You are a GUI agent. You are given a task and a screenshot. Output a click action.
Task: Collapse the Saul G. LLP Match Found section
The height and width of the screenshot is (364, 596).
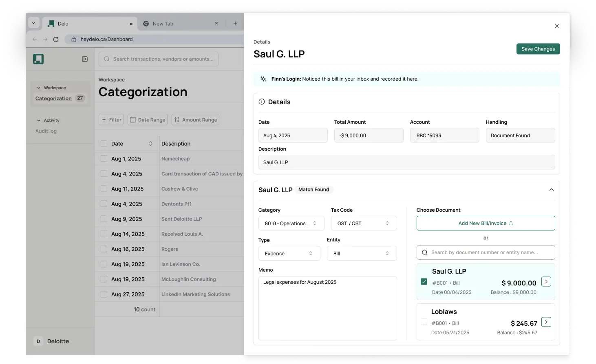pos(551,189)
